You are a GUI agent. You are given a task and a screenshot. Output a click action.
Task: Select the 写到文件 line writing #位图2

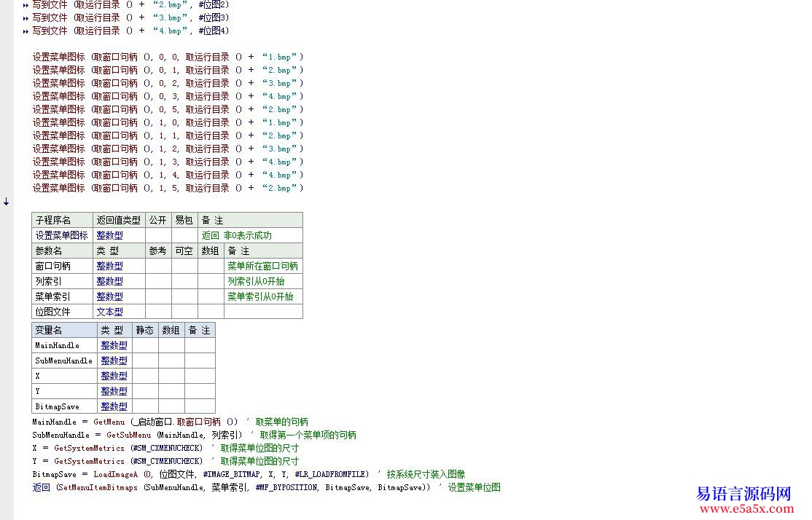pos(130,4)
